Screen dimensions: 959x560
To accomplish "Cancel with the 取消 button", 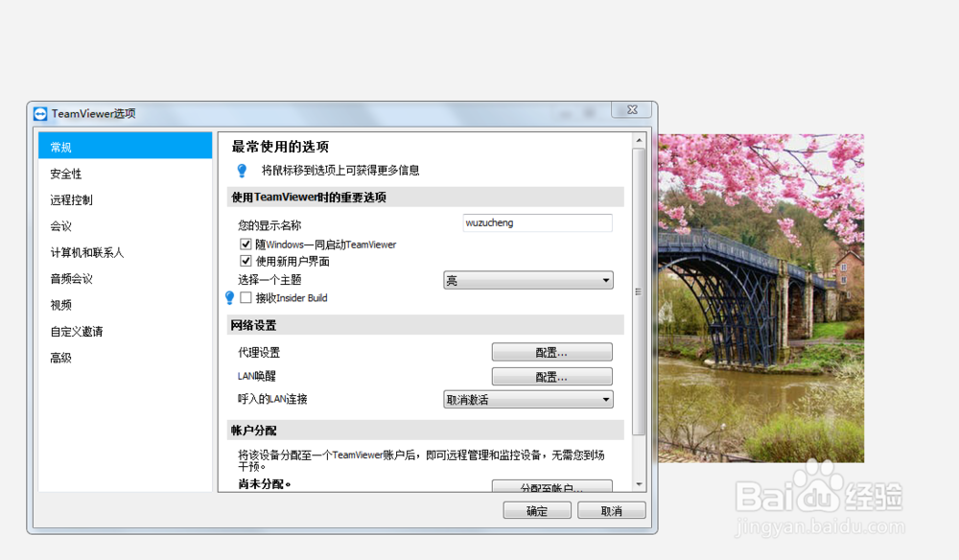I will [x=612, y=510].
